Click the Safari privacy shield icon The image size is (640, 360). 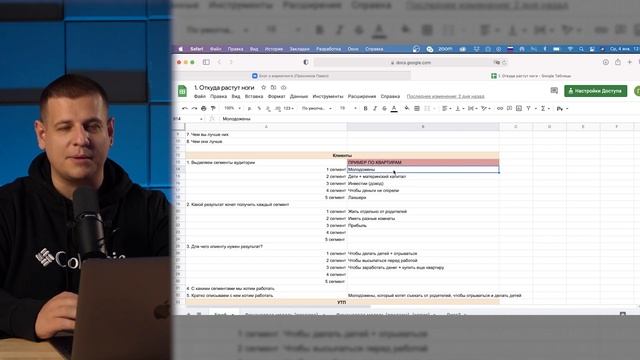tap(306, 62)
